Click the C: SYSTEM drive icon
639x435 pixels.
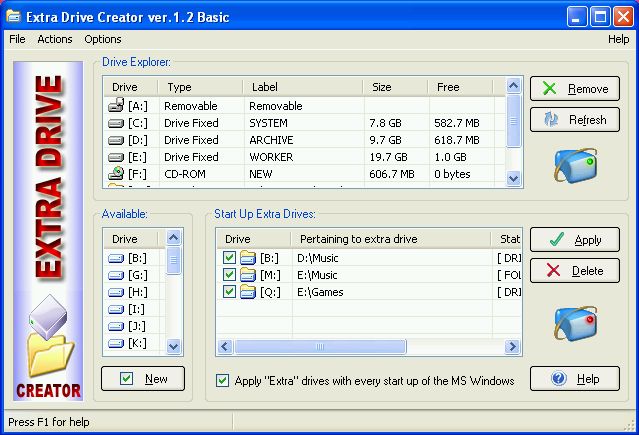(x=116, y=123)
